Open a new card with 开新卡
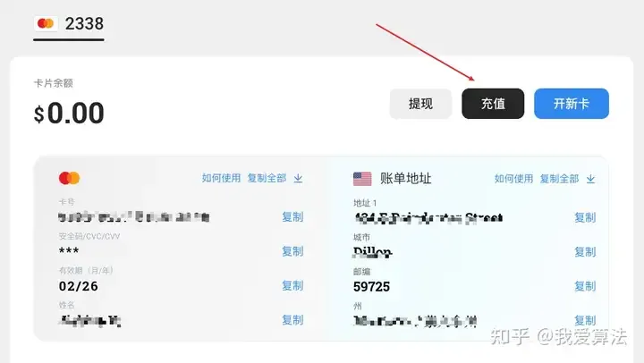644x363 pixels. point(571,104)
